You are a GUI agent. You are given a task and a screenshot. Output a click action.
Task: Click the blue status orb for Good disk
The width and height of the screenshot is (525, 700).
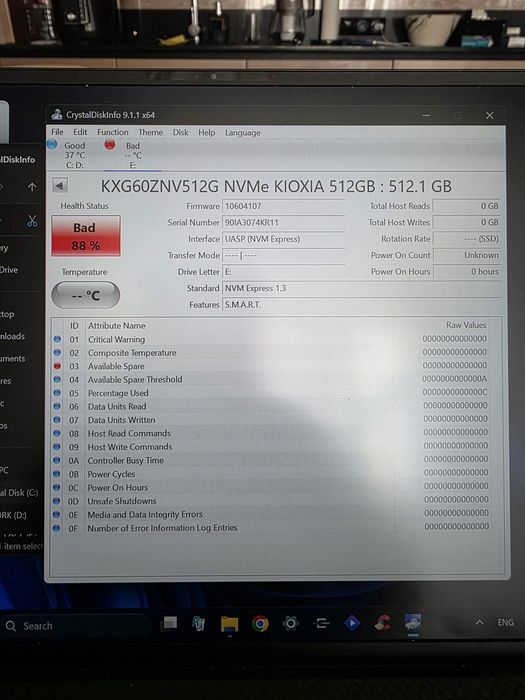(x=52, y=144)
